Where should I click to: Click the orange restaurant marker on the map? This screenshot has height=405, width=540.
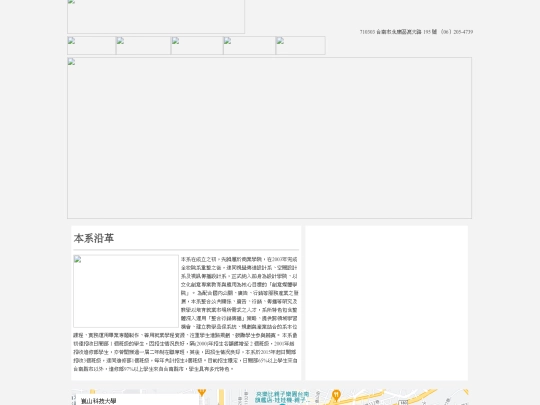pos(336,395)
